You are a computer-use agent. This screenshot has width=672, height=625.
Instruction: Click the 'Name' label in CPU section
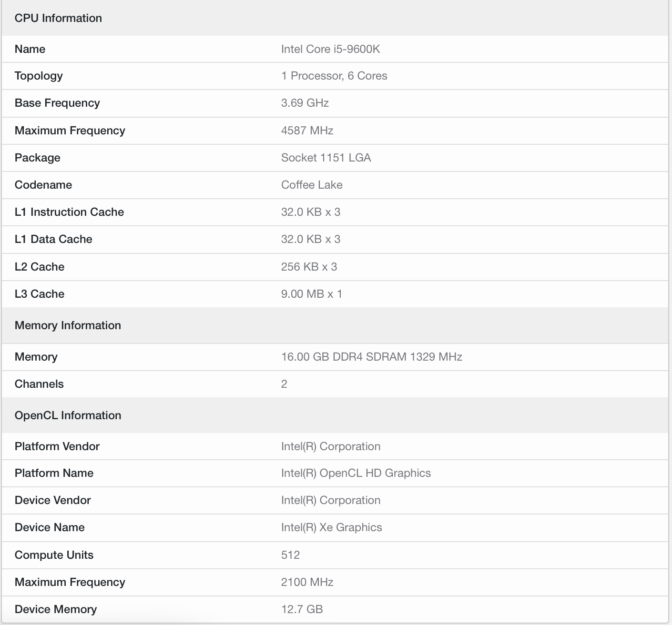pos(30,49)
